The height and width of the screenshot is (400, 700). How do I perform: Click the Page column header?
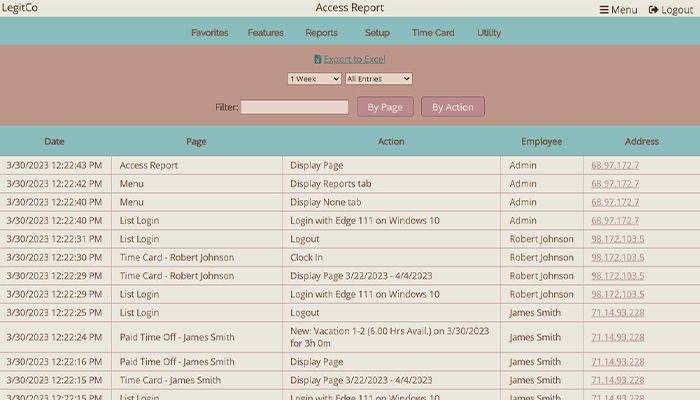tap(196, 142)
